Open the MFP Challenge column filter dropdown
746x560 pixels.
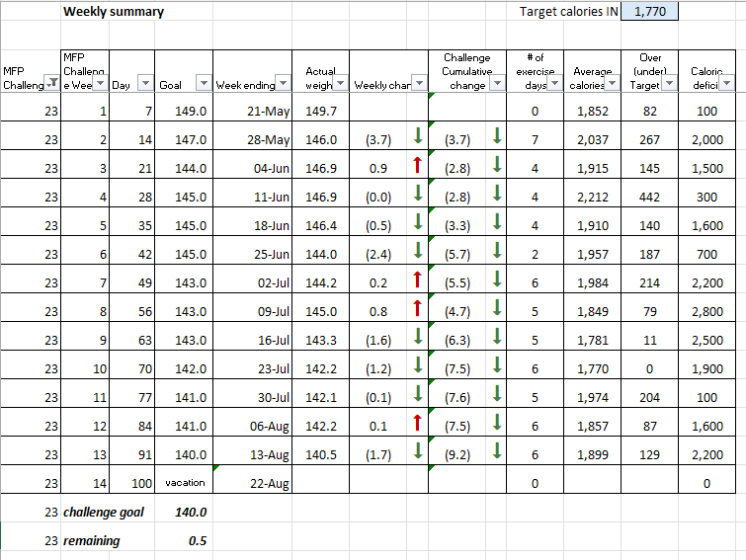[x=51, y=83]
